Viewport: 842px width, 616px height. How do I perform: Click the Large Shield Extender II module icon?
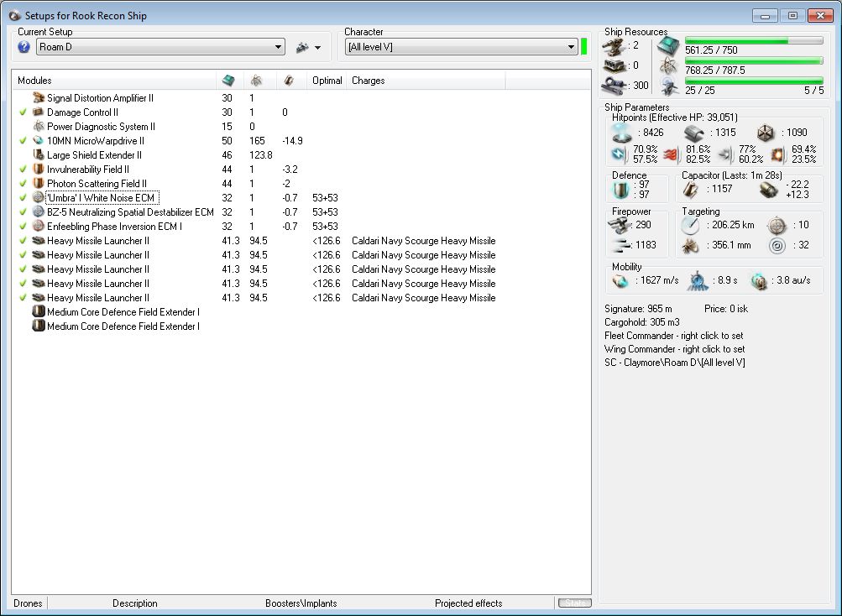[38, 154]
